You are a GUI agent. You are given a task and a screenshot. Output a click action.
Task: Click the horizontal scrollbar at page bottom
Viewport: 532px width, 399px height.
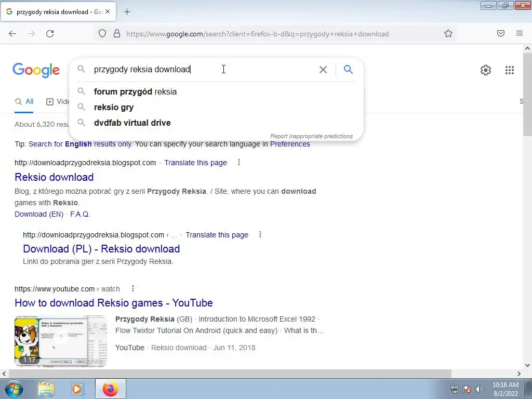pos(230,374)
